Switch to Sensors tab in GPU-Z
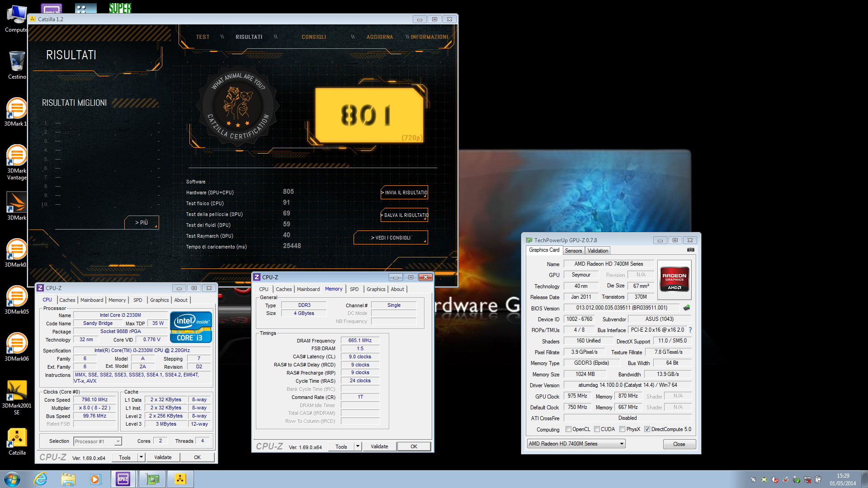 click(x=574, y=251)
